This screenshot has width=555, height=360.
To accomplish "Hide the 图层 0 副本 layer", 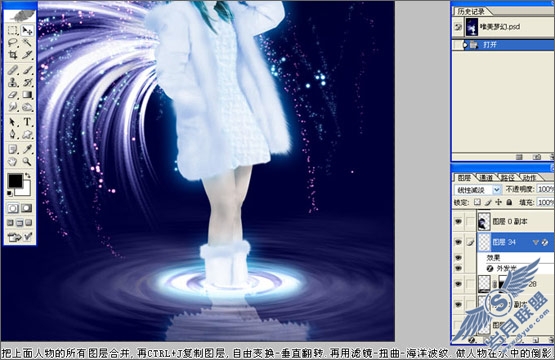I will (458, 222).
